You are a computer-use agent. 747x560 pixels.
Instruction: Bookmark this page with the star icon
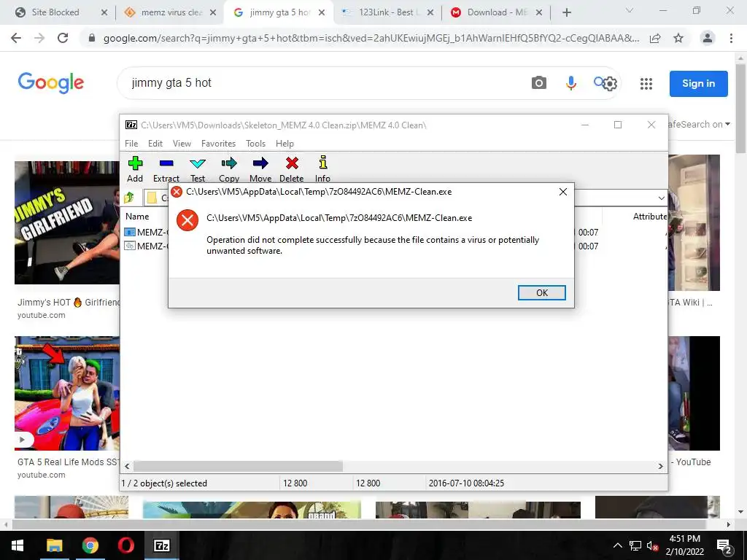(x=678, y=39)
